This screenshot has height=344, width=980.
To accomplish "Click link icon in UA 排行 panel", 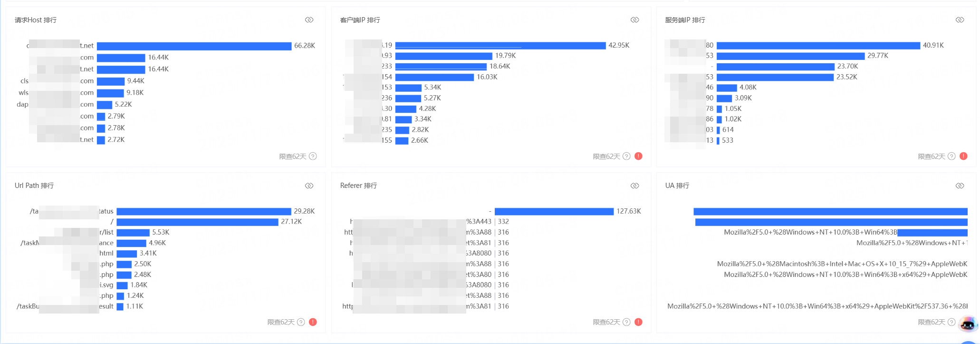I will [x=960, y=186].
